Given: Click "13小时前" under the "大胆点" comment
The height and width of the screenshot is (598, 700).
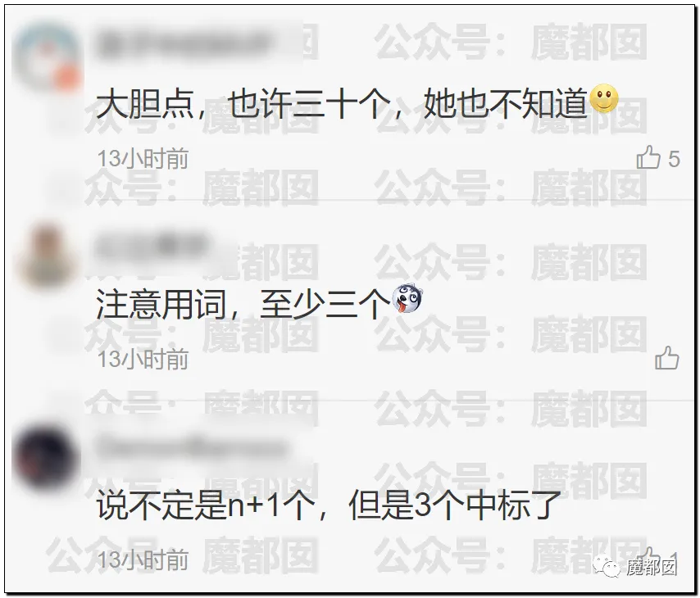Looking at the screenshot, I should click(x=143, y=159).
